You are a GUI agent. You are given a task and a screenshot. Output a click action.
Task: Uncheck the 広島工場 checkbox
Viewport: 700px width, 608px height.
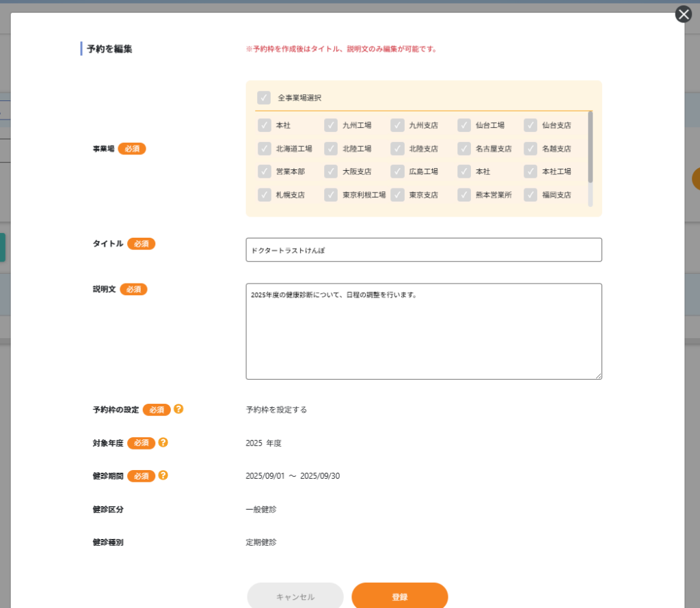pos(397,171)
